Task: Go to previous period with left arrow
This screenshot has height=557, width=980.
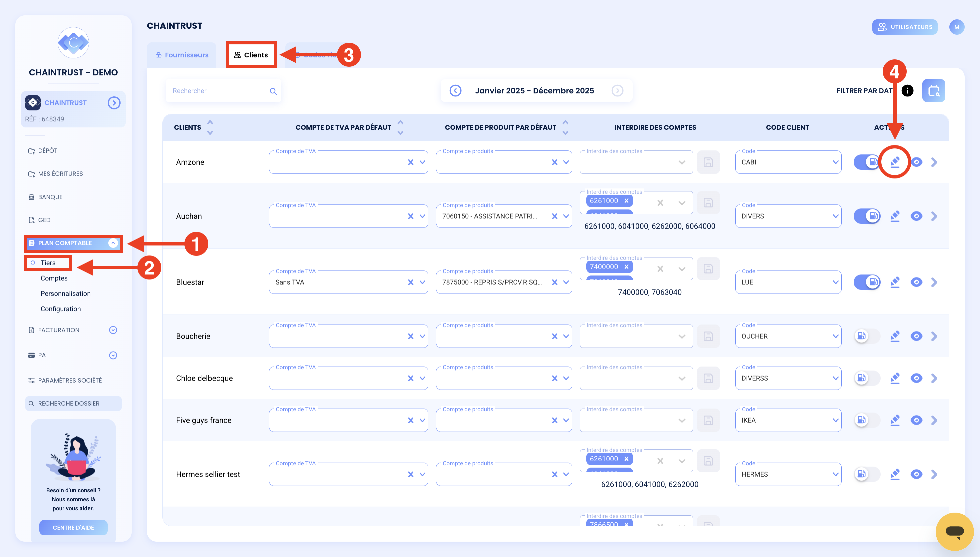Action: pos(455,91)
